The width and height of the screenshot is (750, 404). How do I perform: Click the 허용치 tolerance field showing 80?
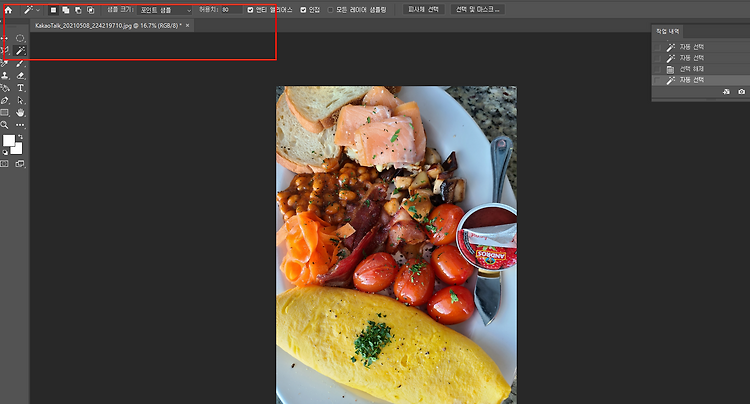(x=232, y=10)
